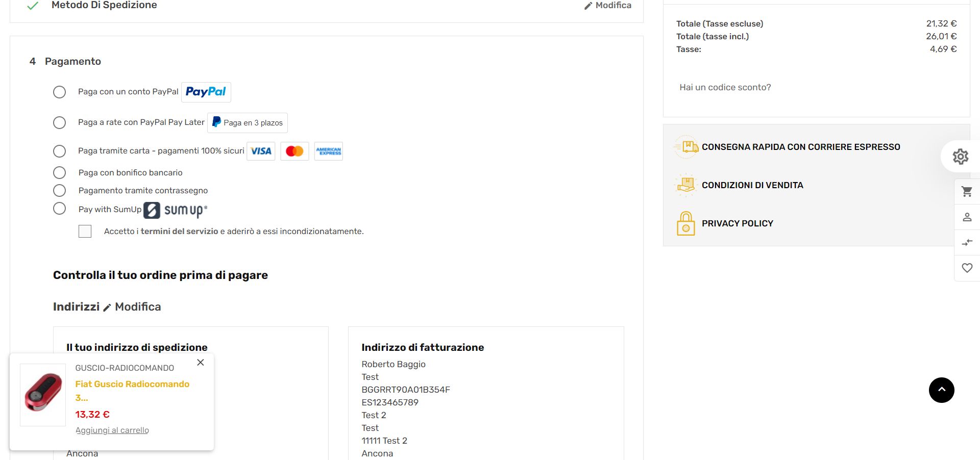This screenshot has height=460, width=980.
Task: Click the 'GUSCIO-RADIOCOMANDO' category label
Action: click(x=125, y=368)
